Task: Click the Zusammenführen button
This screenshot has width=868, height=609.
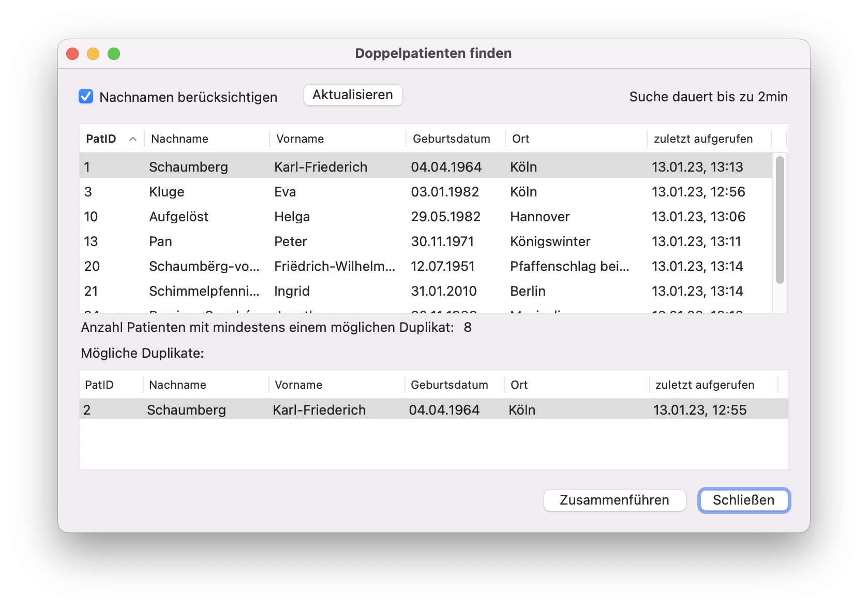Action: click(615, 500)
